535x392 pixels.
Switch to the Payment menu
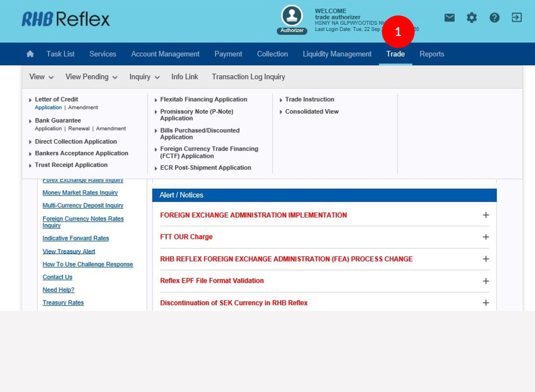pyautogui.click(x=228, y=54)
